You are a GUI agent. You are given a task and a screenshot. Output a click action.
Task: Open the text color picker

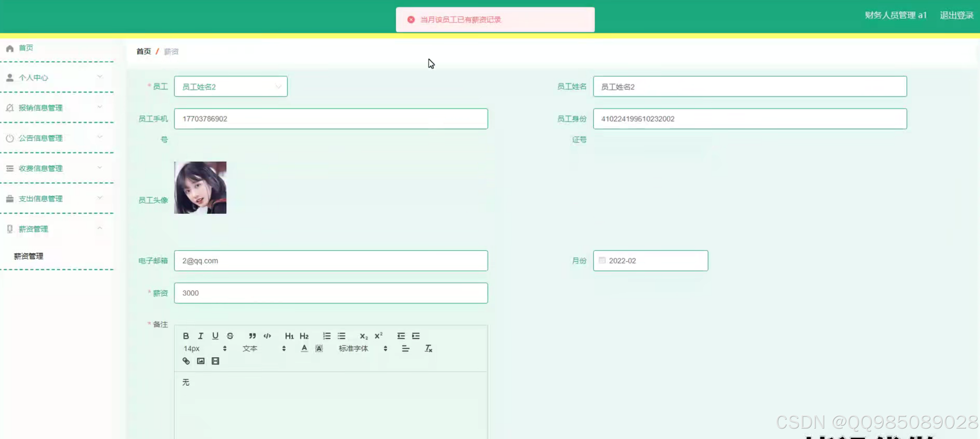coord(304,348)
